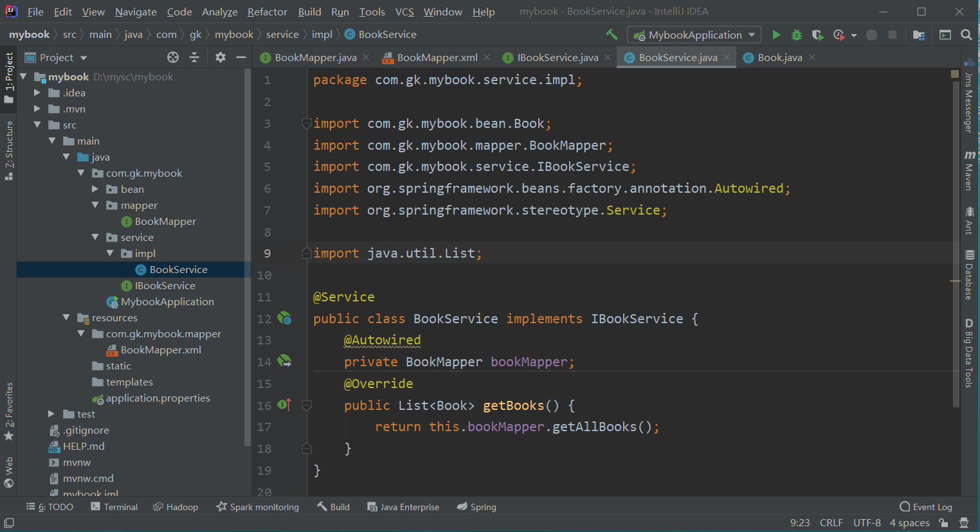Open the VCS menu

tap(404, 12)
